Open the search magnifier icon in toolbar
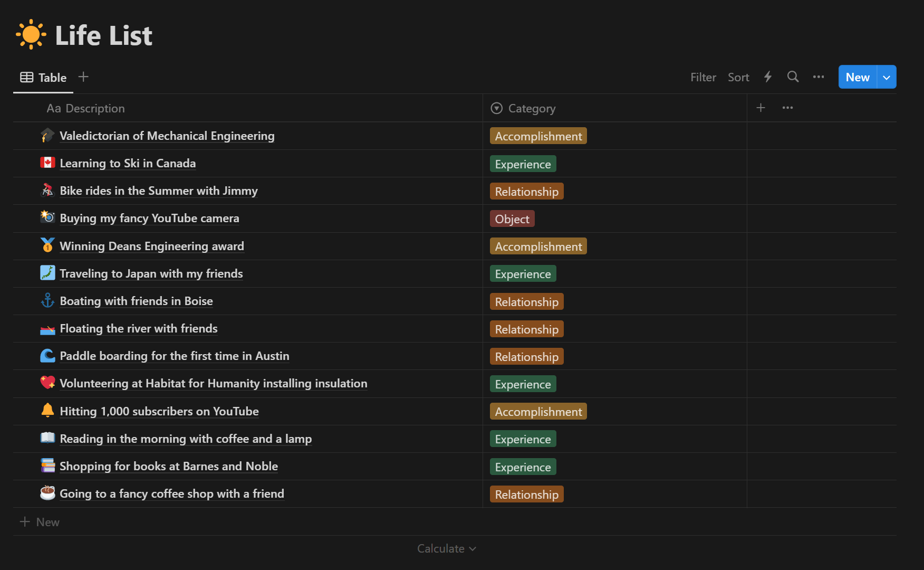 pos(793,77)
